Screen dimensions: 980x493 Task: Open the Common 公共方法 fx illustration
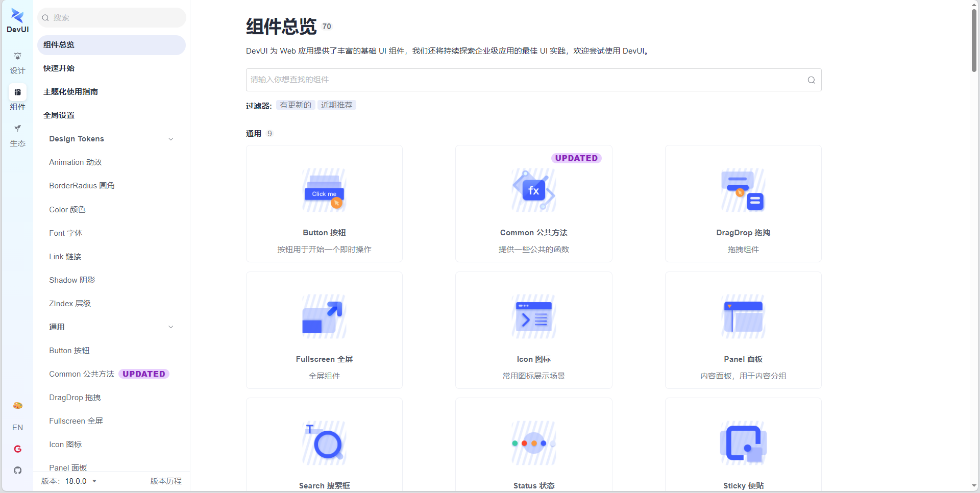click(533, 190)
